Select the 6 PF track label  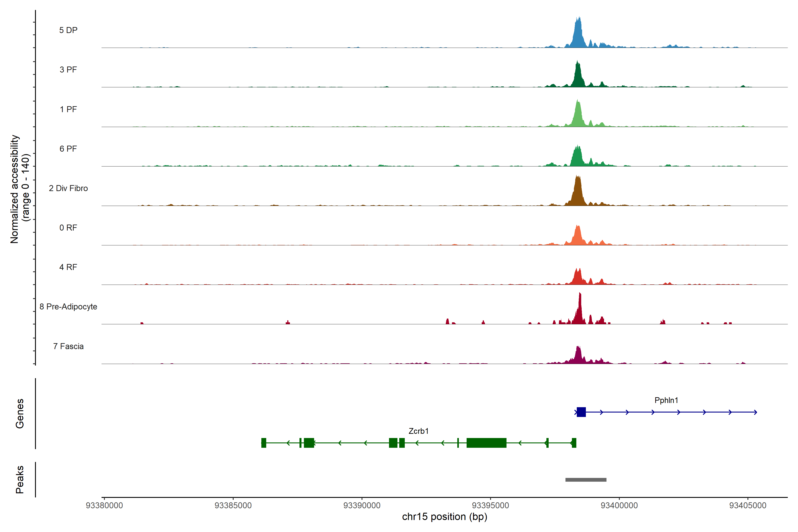(68, 149)
